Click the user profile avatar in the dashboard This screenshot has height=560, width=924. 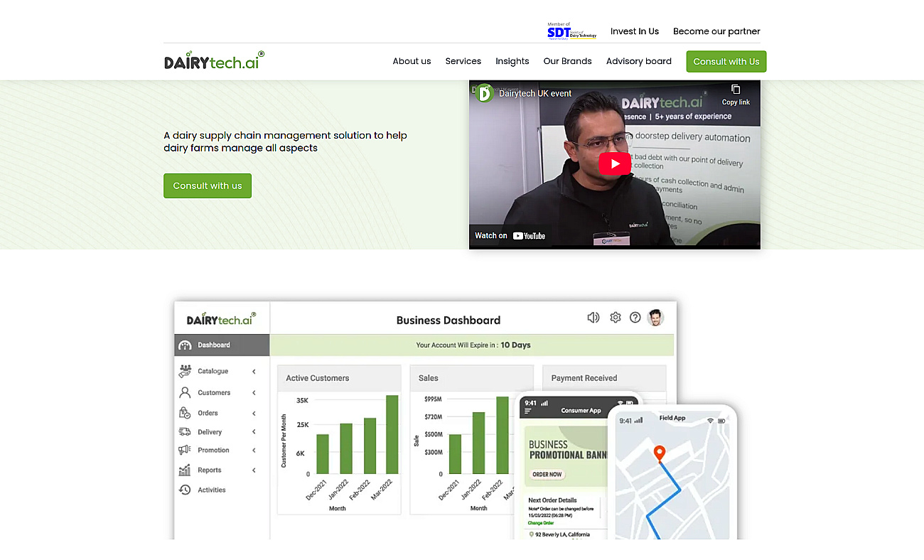pos(656,318)
